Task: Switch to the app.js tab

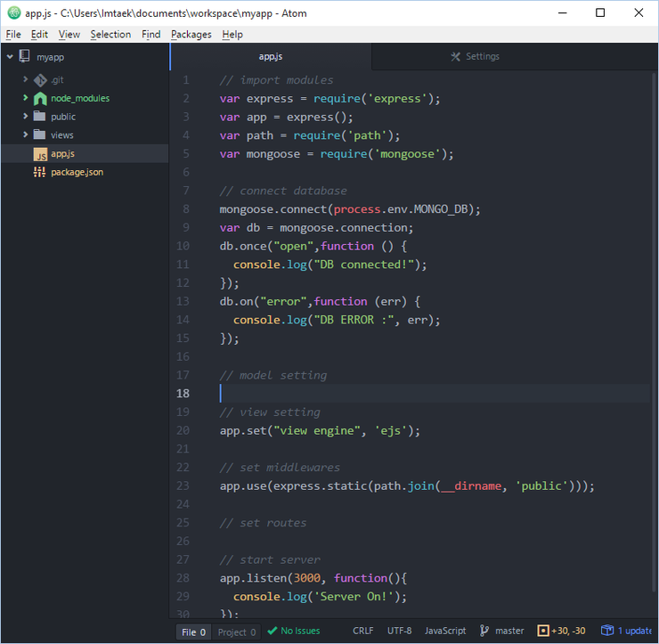Action: (x=271, y=56)
